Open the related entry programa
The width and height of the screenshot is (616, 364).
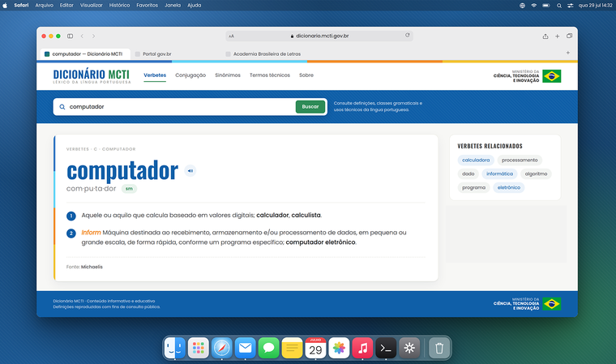(473, 187)
